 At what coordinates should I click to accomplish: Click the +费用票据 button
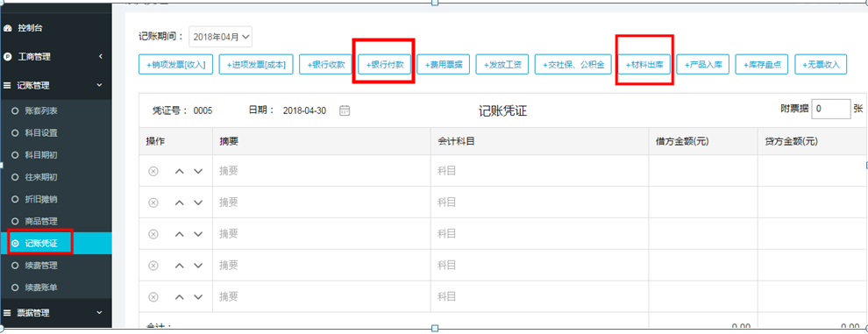click(444, 64)
